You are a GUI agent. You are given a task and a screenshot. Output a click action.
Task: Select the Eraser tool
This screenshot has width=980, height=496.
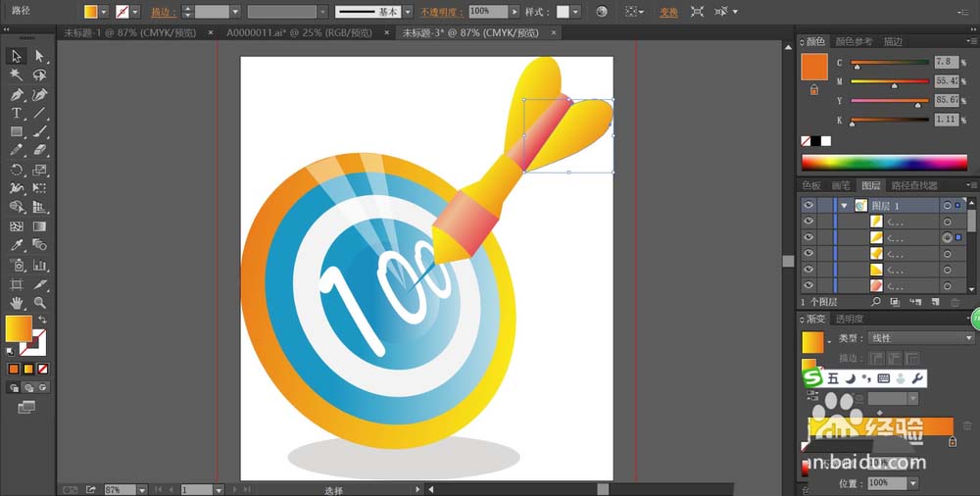[x=39, y=150]
